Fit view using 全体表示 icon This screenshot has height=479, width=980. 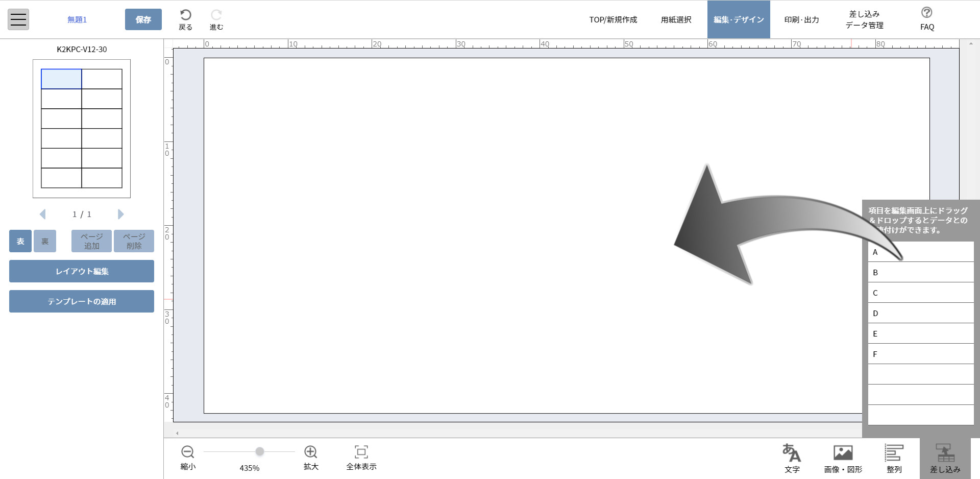361,452
